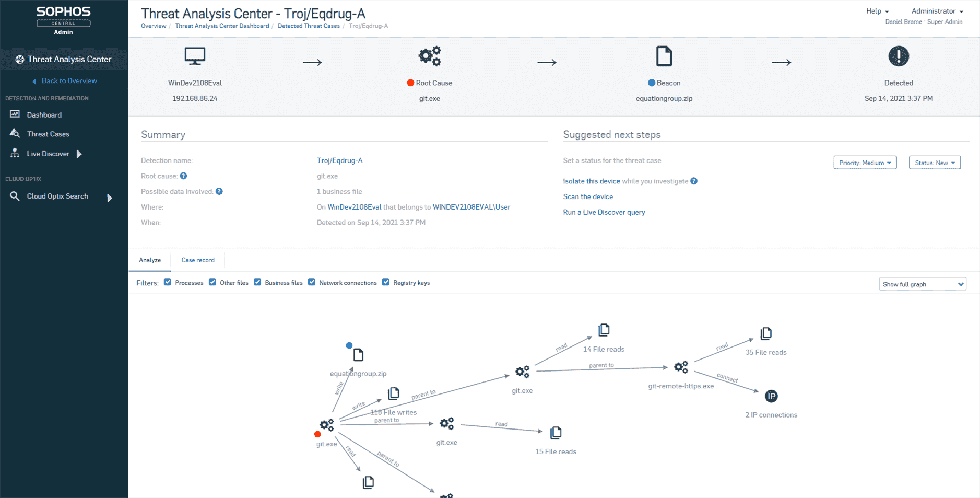Open Dashboard in the sidebar menu
980x498 pixels.
[44, 115]
